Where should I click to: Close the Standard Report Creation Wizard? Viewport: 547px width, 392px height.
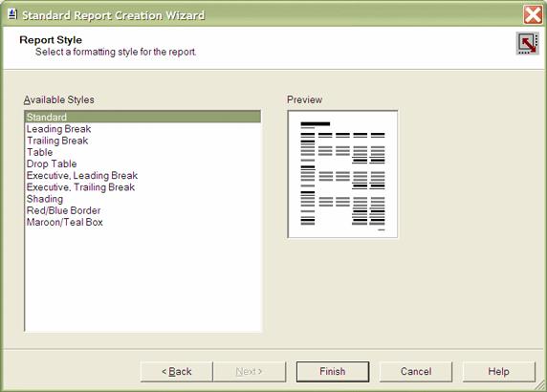[x=533, y=15]
